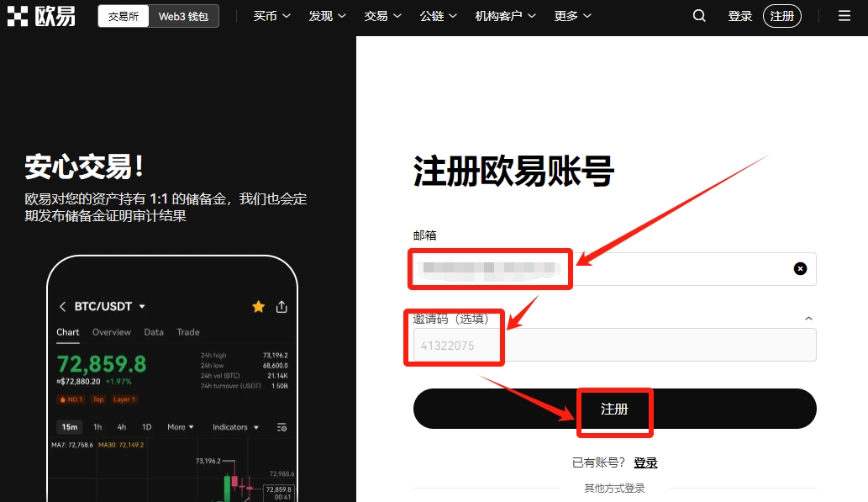Switch to Web3 钱包 mode
This screenshot has height=502, width=868.
click(x=183, y=16)
